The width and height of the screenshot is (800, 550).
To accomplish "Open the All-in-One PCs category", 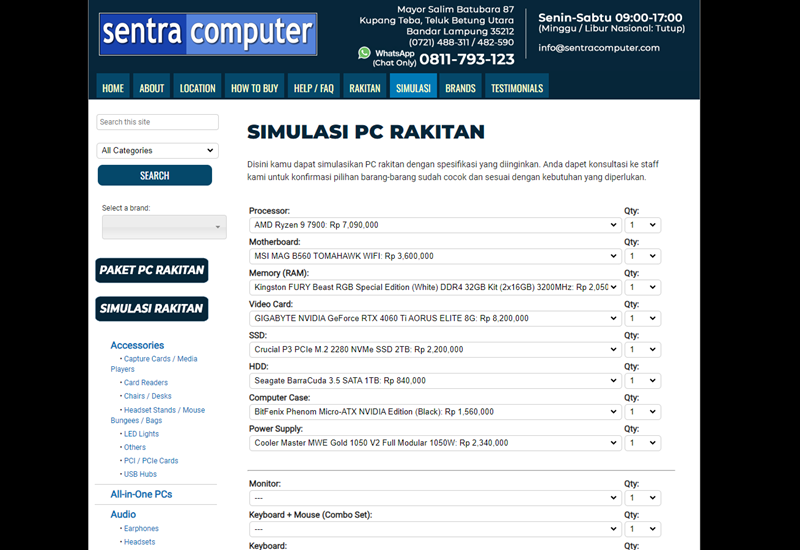I will (x=141, y=494).
